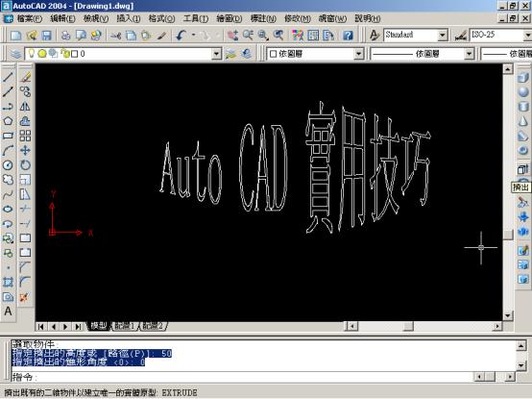Click the Zoom Window icon
The width and height of the screenshot is (532, 399).
tap(263, 35)
